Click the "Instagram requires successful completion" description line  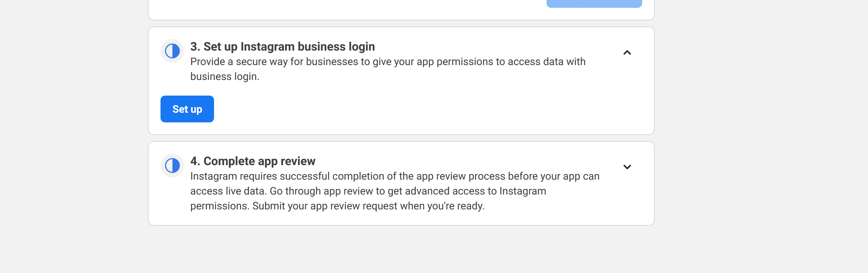pyautogui.click(x=395, y=176)
